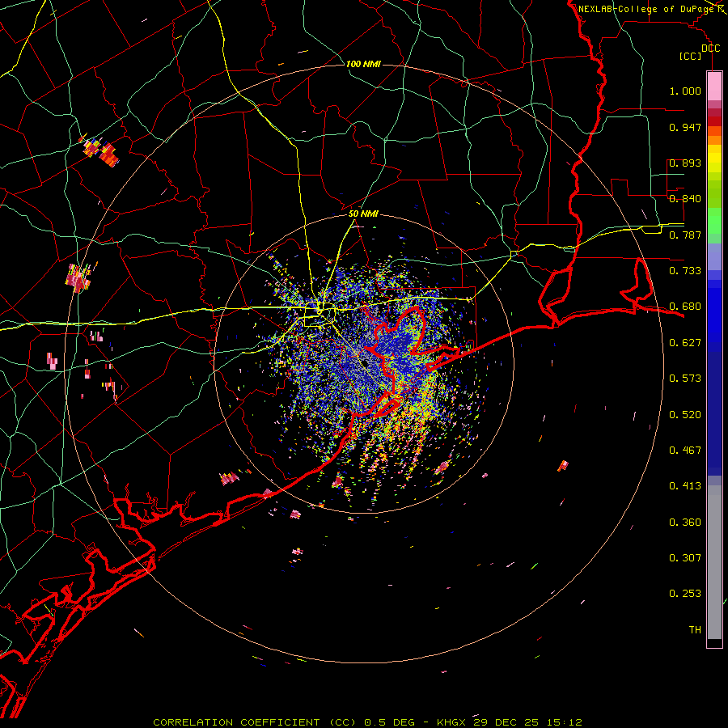Image resolution: width=728 pixels, height=728 pixels.
Task: Click the 0.573 scale value
Action: (x=685, y=379)
